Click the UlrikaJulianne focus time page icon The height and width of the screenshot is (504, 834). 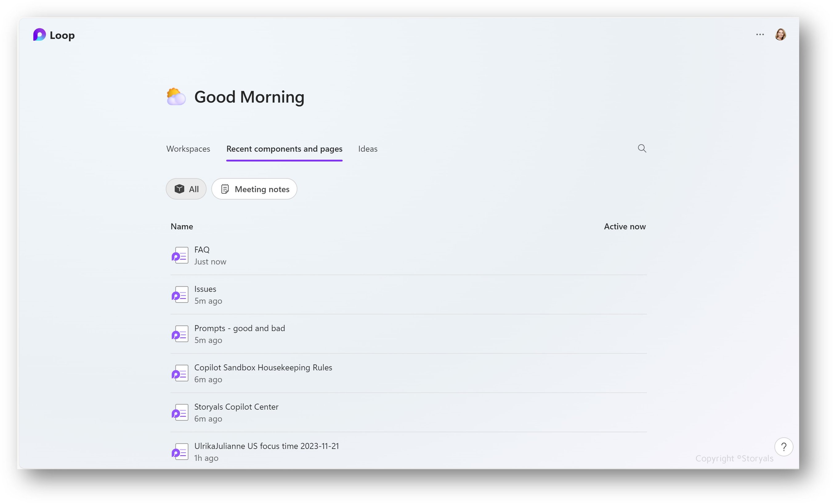[x=180, y=451]
